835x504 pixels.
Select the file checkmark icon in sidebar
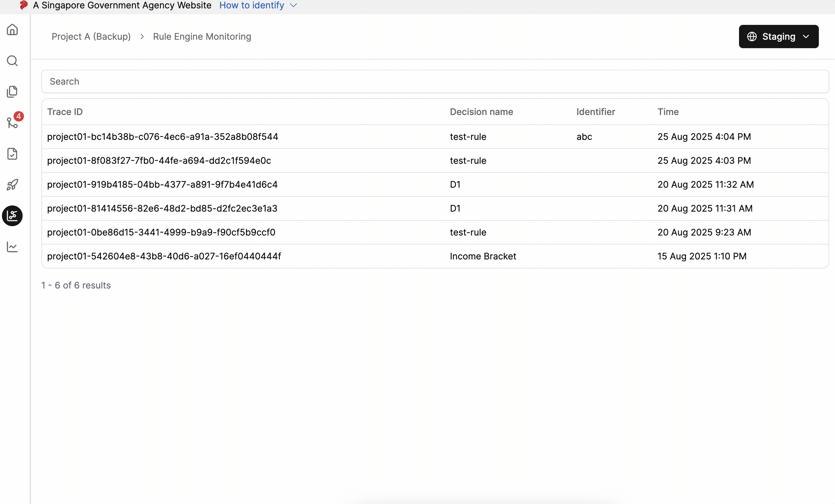(x=12, y=154)
